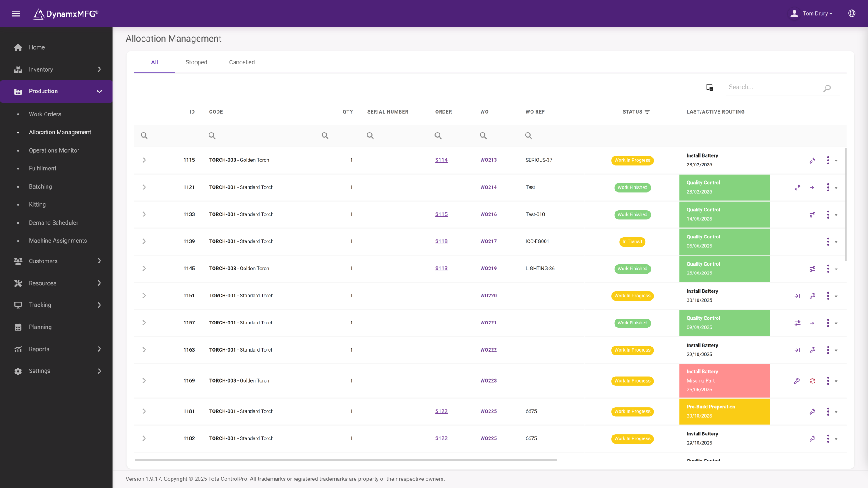
Task: Click the globe language icon in the header
Action: tap(851, 14)
